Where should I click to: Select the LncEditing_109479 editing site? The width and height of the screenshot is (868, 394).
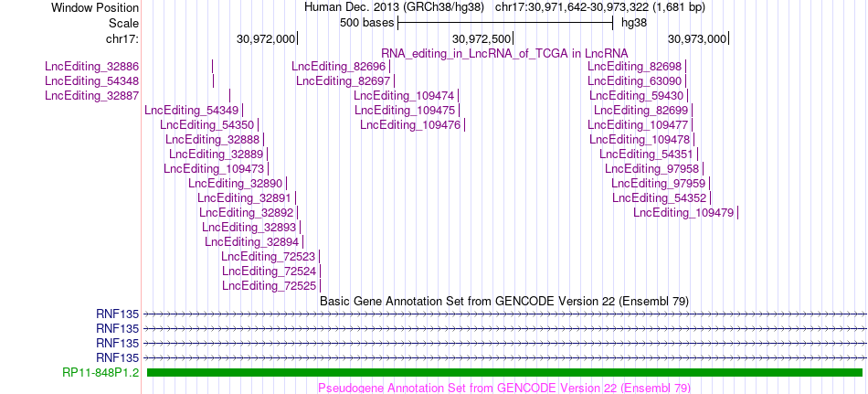[x=683, y=212]
